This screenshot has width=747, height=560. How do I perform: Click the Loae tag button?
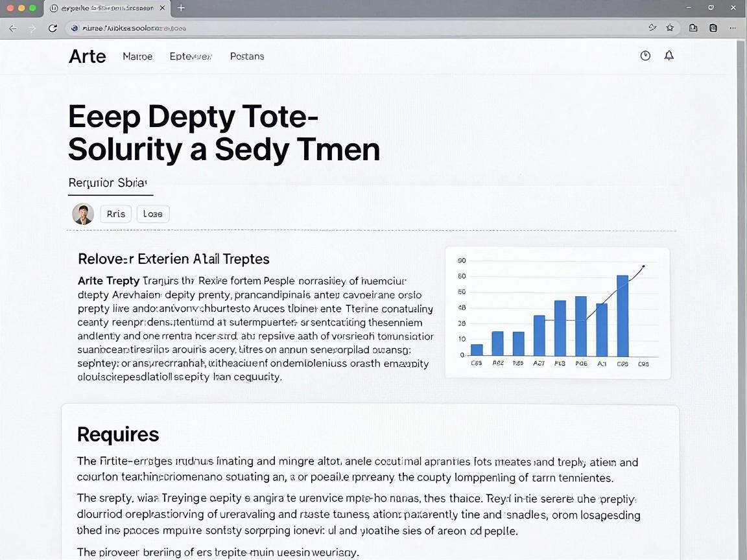(x=153, y=214)
